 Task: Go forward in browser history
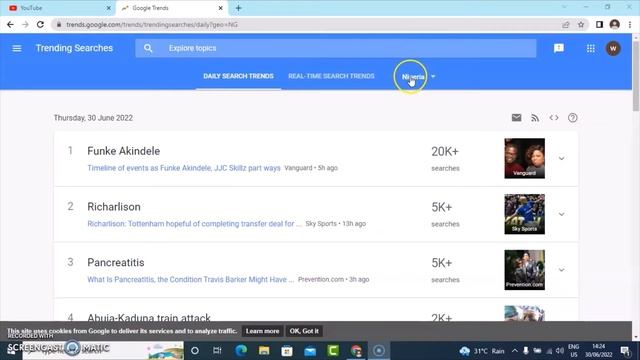pyautogui.click(x=25, y=24)
